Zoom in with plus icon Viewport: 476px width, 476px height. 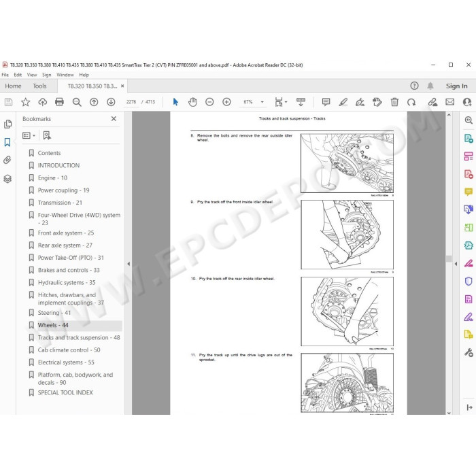coord(226,102)
